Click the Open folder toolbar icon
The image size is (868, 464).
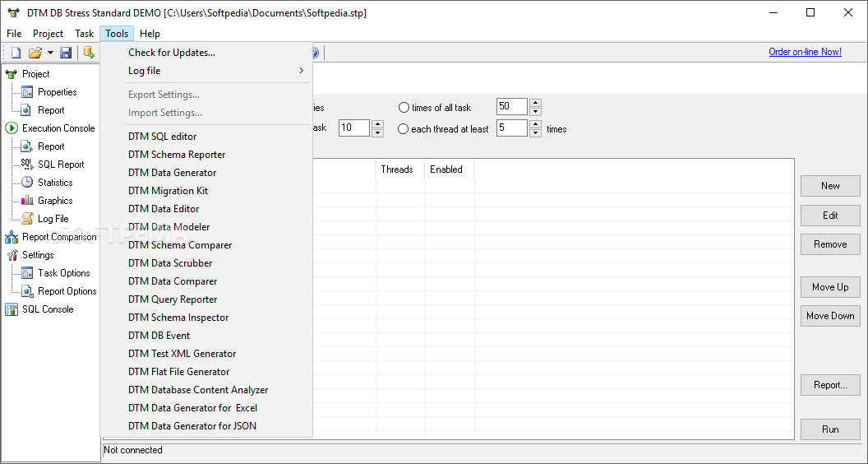click(x=35, y=53)
